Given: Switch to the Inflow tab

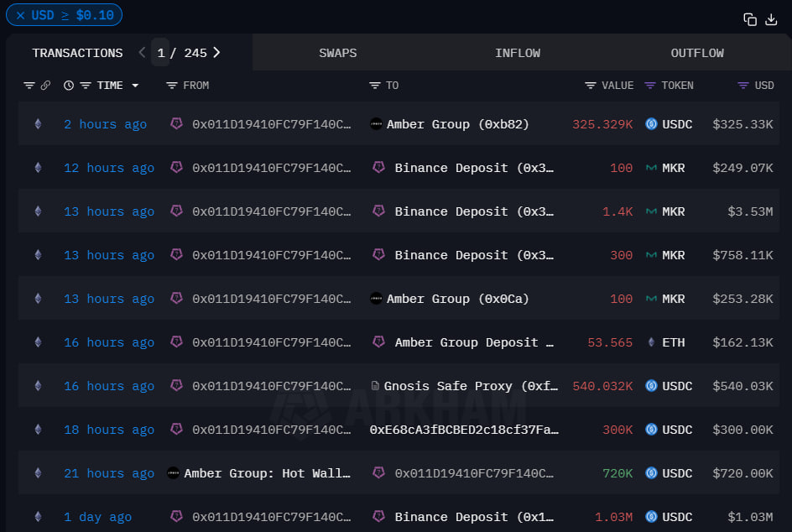Looking at the screenshot, I should coord(517,53).
